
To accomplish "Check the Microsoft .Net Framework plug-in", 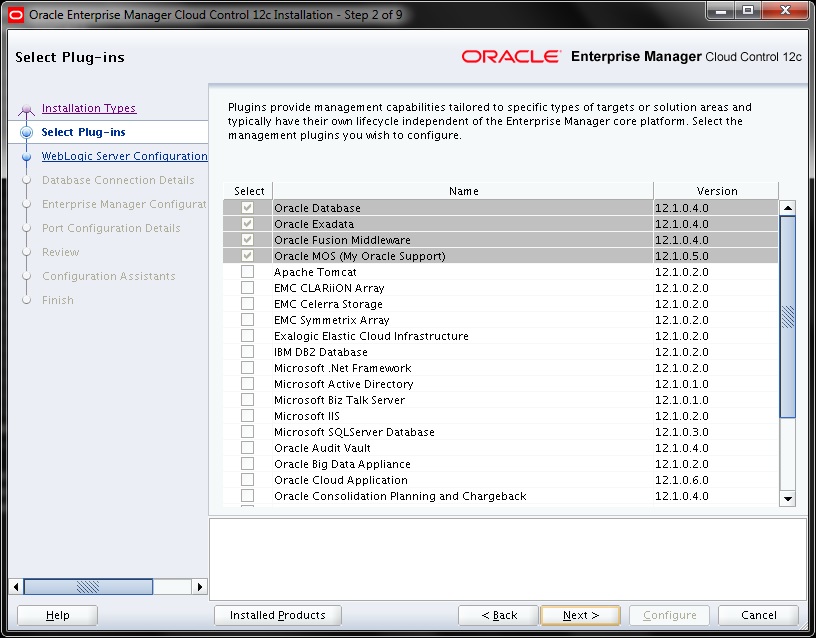I will pyautogui.click(x=248, y=368).
